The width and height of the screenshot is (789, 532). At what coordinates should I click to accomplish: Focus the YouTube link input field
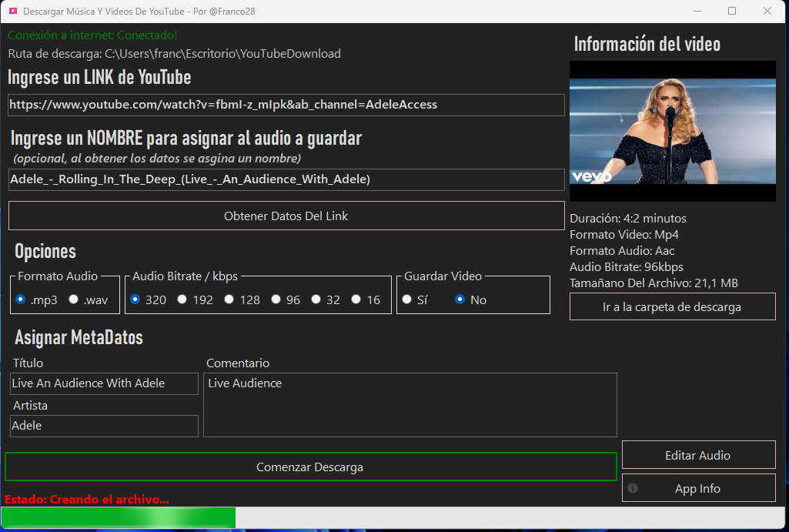coord(286,105)
